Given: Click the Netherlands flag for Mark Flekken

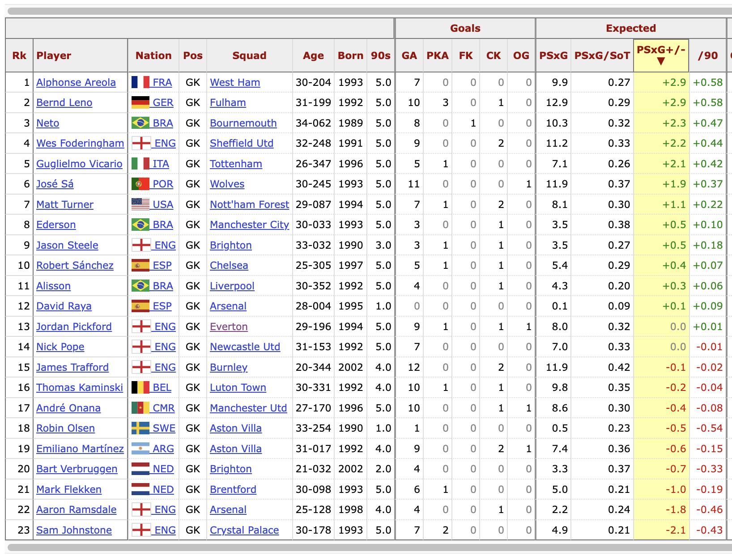Looking at the screenshot, I should [x=140, y=489].
